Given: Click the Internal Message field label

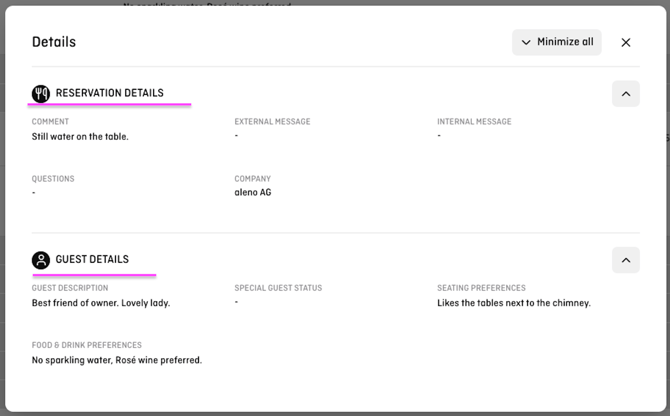Looking at the screenshot, I should pyautogui.click(x=474, y=122).
